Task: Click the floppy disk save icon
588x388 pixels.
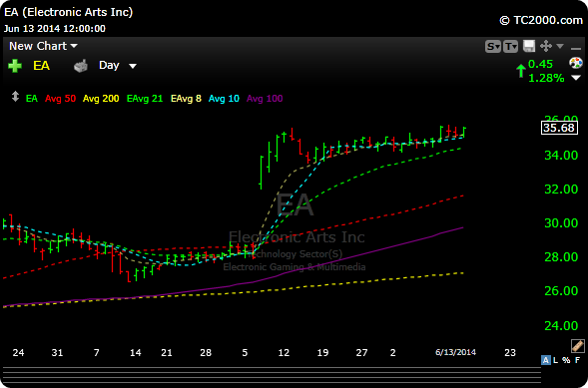Action: pos(529,46)
